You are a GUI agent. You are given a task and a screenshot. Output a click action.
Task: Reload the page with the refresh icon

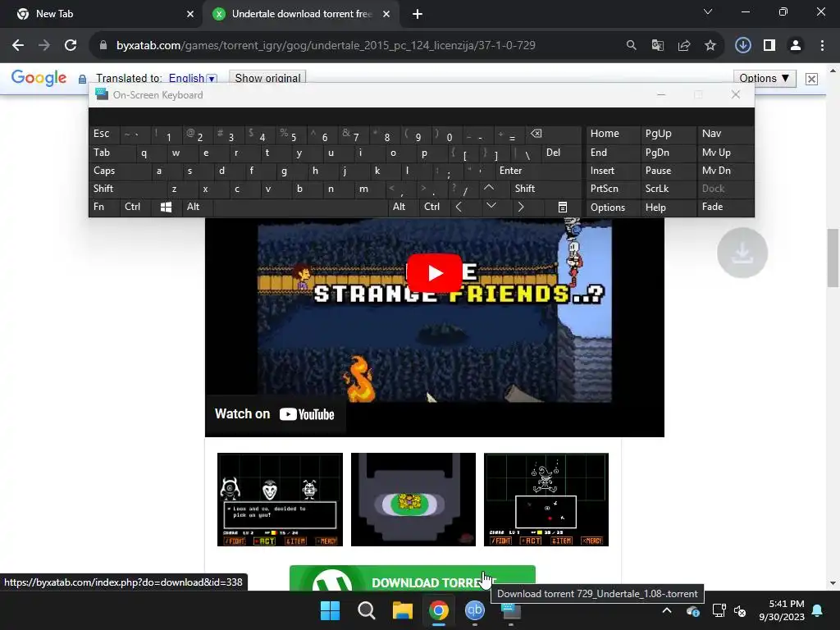tap(71, 46)
